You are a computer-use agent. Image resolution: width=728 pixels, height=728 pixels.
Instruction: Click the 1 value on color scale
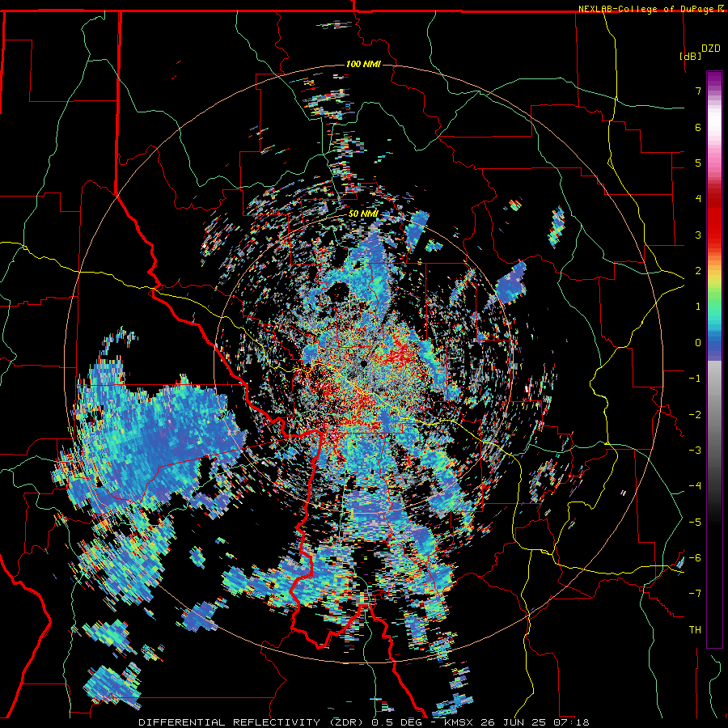tap(698, 307)
